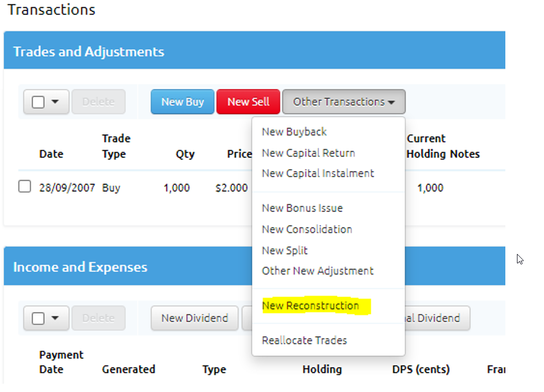This screenshot has height=392, width=544.
Task: Select the highlighted New Reconstruction item
Action: (x=310, y=306)
